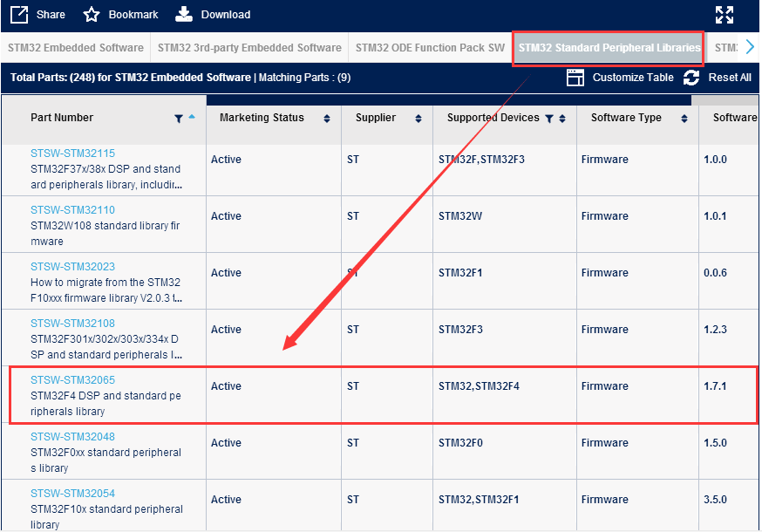Click ST supplier in STSW-STM32048 row
This screenshot has width=762, height=532.
(x=353, y=443)
